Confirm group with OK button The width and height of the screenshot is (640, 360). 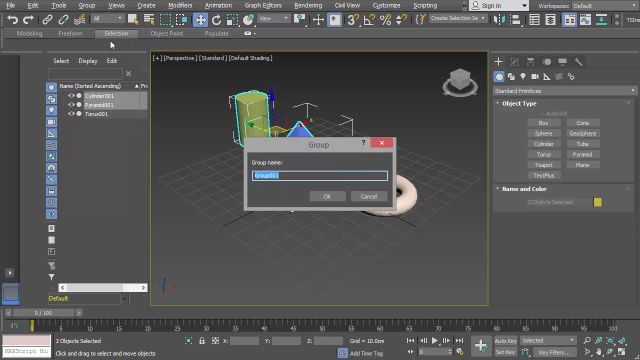[x=327, y=196]
